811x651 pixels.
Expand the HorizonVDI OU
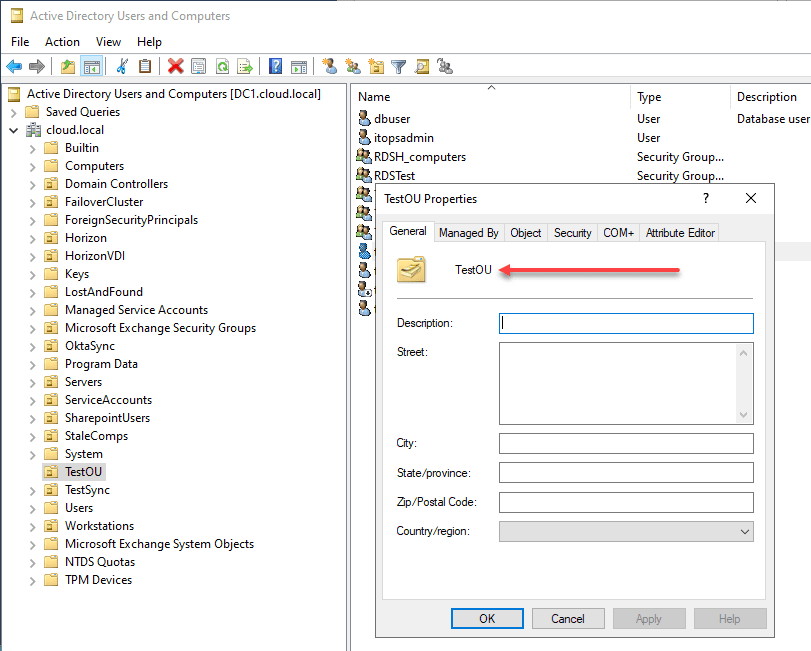tap(33, 256)
